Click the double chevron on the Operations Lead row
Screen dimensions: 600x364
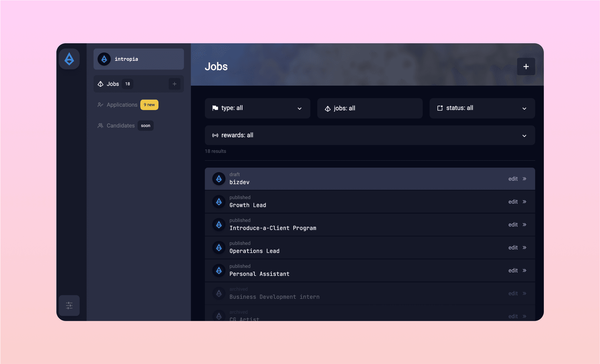pos(524,247)
